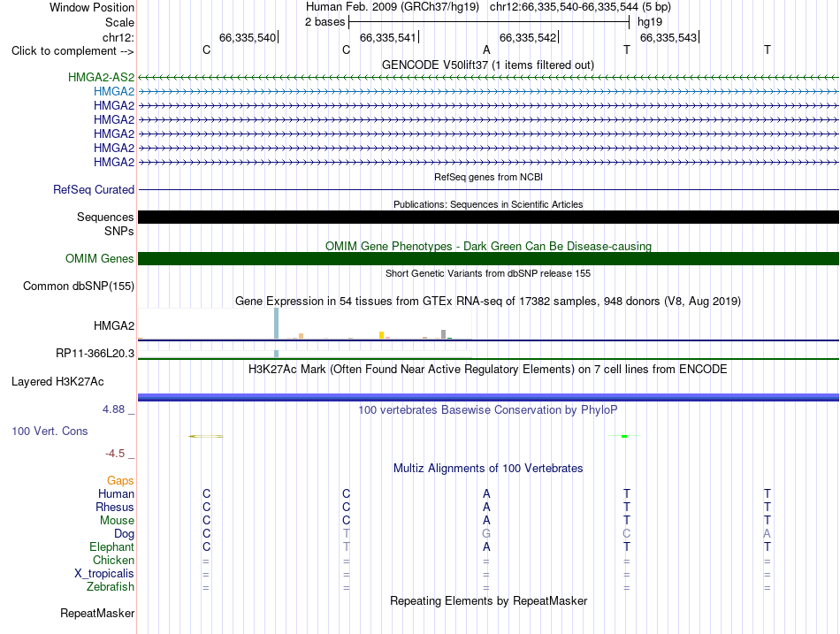840x634 pixels.
Task: Select the Zebrafish species label
Action: click(111, 587)
